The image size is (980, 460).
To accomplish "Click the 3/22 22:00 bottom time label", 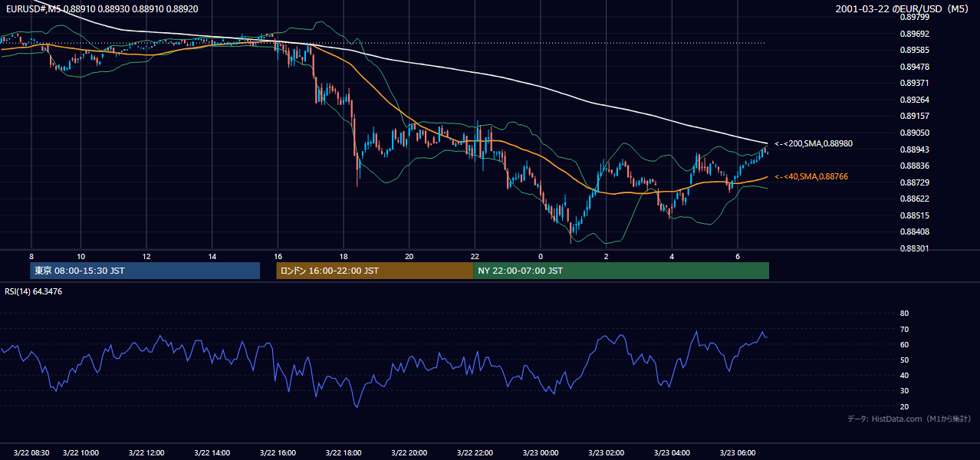I will [x=475, y=452].
